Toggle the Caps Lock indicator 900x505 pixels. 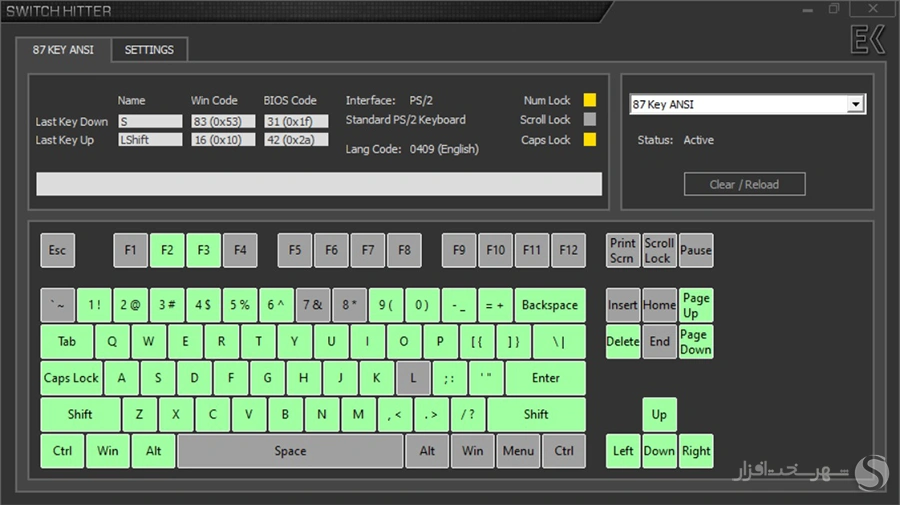(590, 140)
